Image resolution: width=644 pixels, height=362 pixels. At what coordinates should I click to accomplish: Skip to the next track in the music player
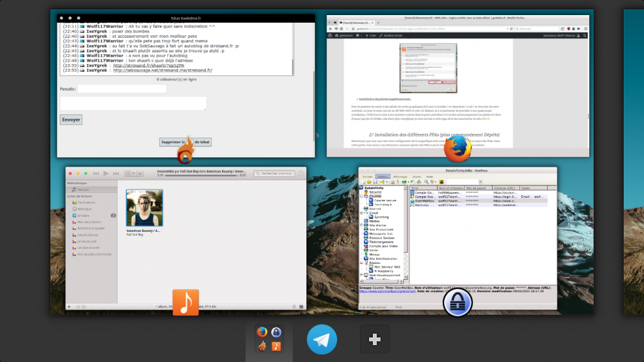click(116, 173)
